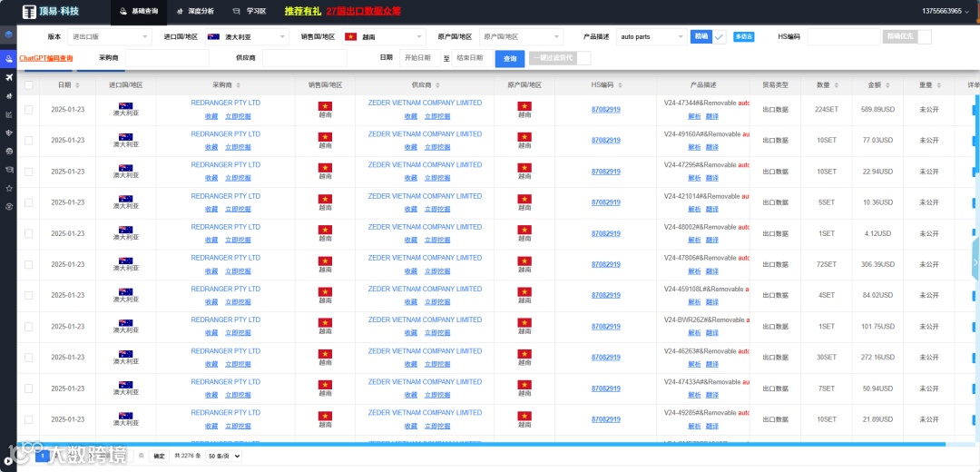
Task: Toggle the select-all header checkbox
Action: click(x=29, y=85)
